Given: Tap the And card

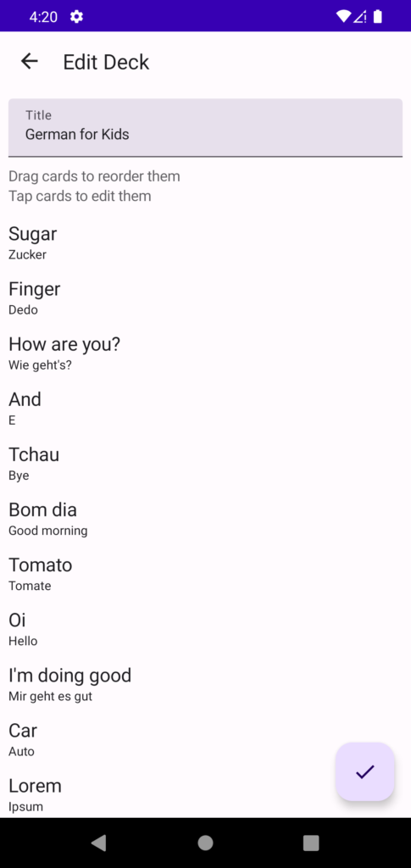Looking at the screenshot, I should pyautogui.click(x=205, y=409).
